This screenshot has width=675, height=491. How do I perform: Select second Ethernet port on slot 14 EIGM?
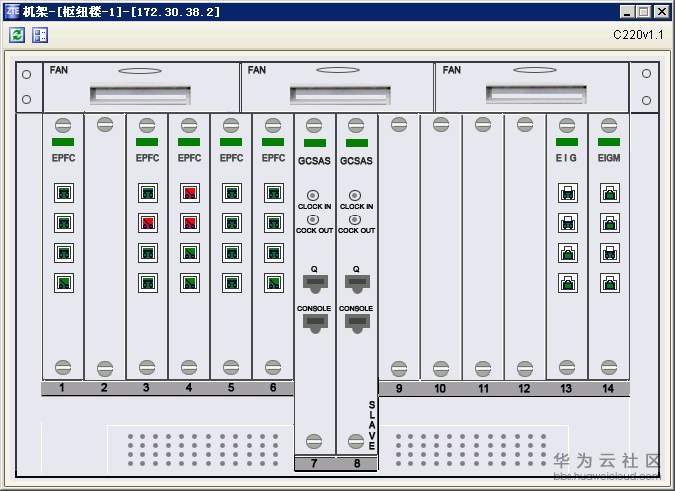(x=610, y=223)
